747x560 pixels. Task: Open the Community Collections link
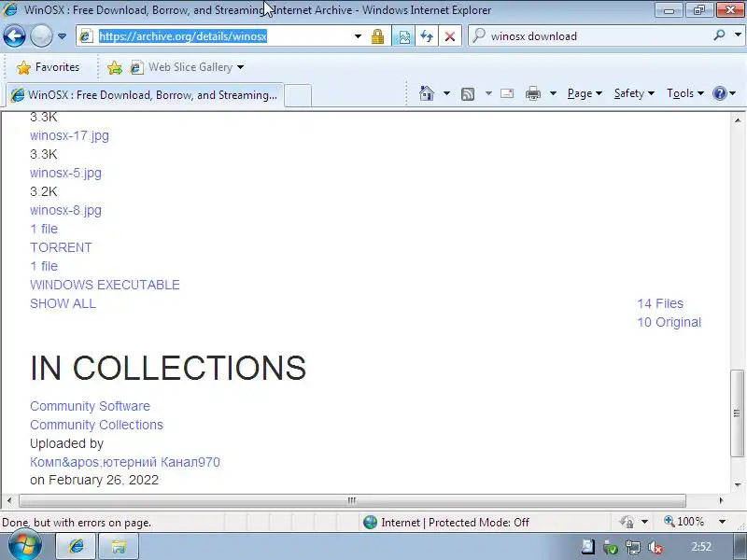coord(97,425)
